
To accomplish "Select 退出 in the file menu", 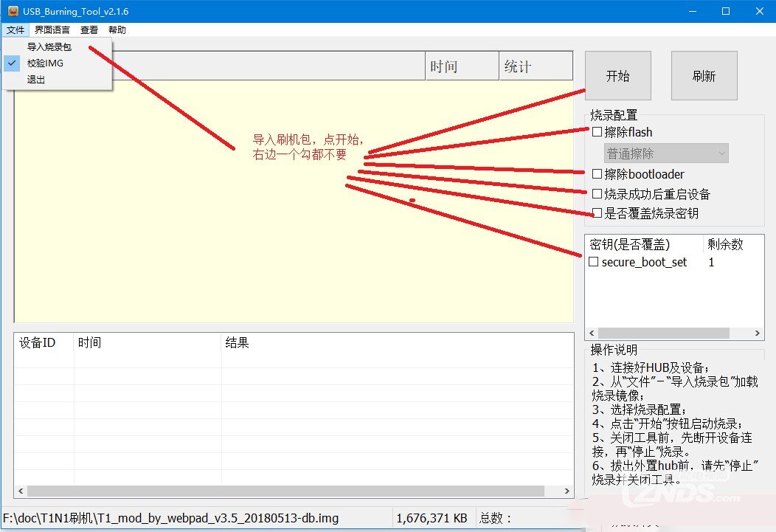I will 57,80.
